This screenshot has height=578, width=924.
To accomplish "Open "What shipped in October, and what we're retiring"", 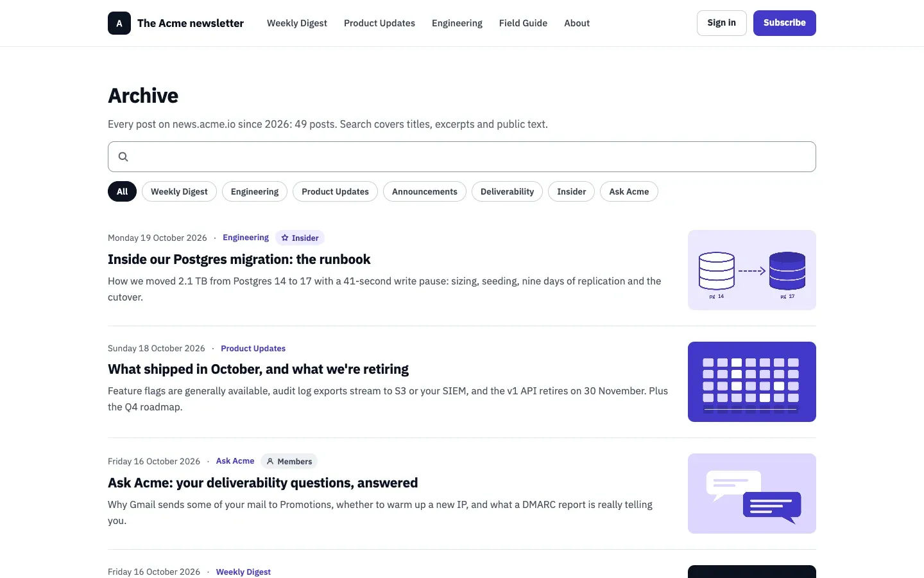I will coord(258,369).
